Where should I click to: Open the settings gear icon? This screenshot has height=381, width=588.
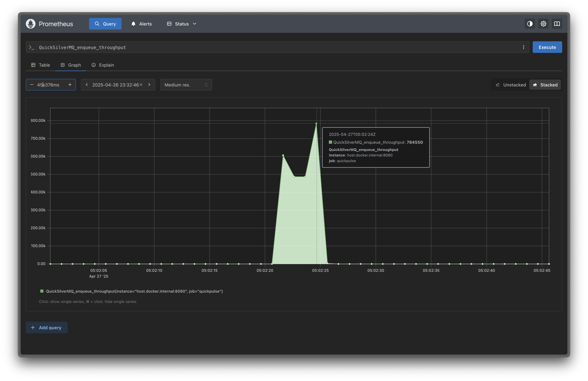click(x=543, y=23)
